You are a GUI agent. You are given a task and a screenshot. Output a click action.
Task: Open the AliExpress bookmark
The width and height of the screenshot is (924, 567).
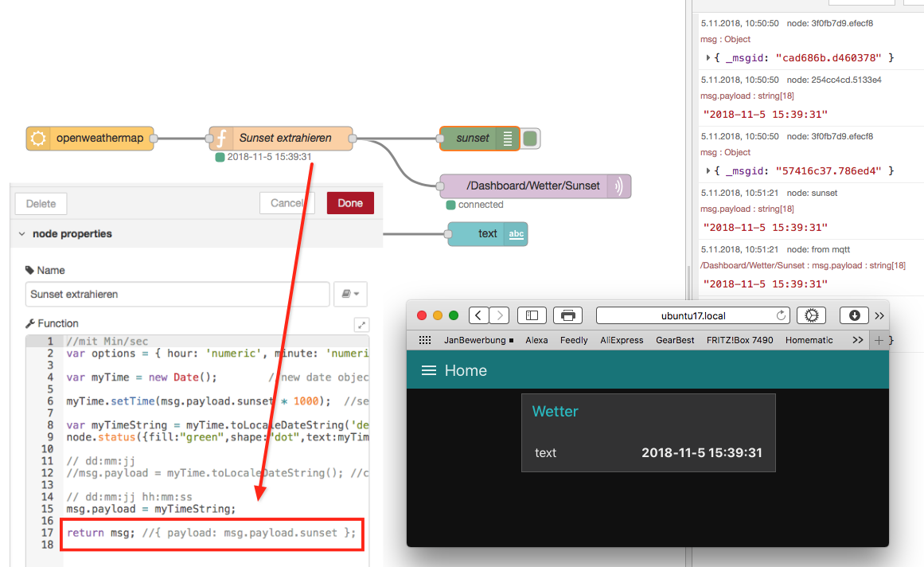click(x=622, y=340)
